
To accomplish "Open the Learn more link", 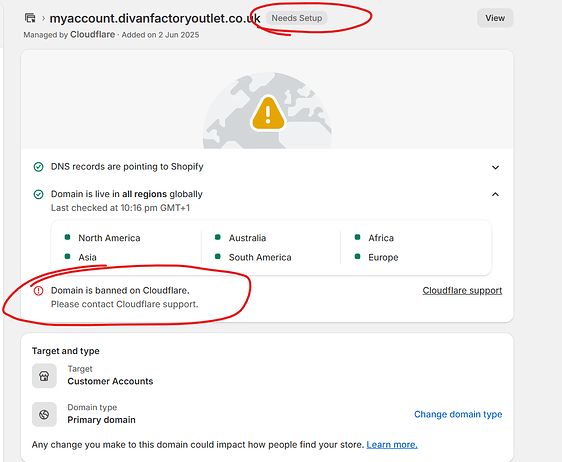I will (x=392, y=445).
